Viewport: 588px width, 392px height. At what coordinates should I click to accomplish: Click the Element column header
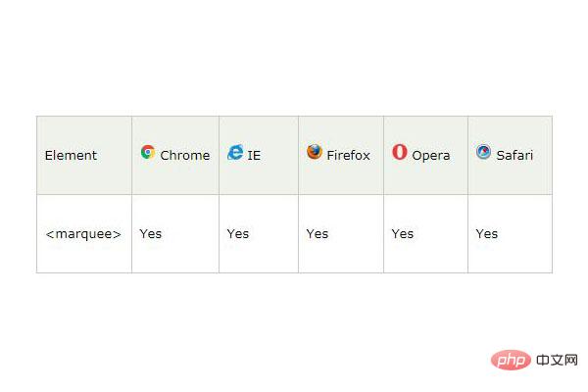(71, 155)
